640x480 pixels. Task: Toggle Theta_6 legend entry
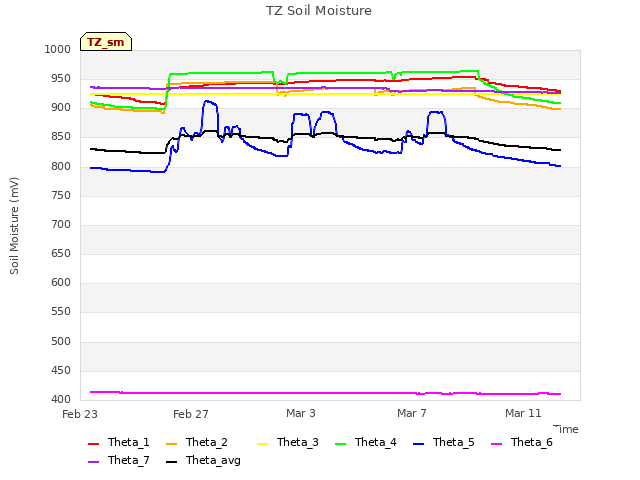tap(522, 442)
